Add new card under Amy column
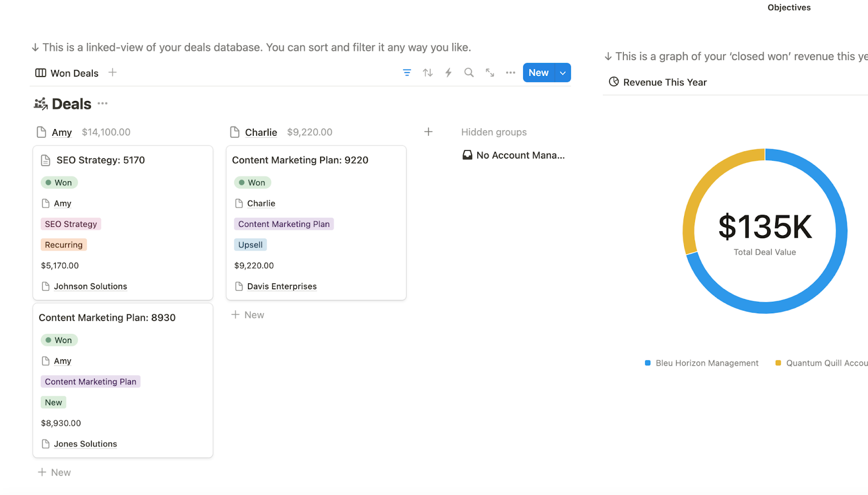Viewport: 868px width, 495px height. coord(54,472)
